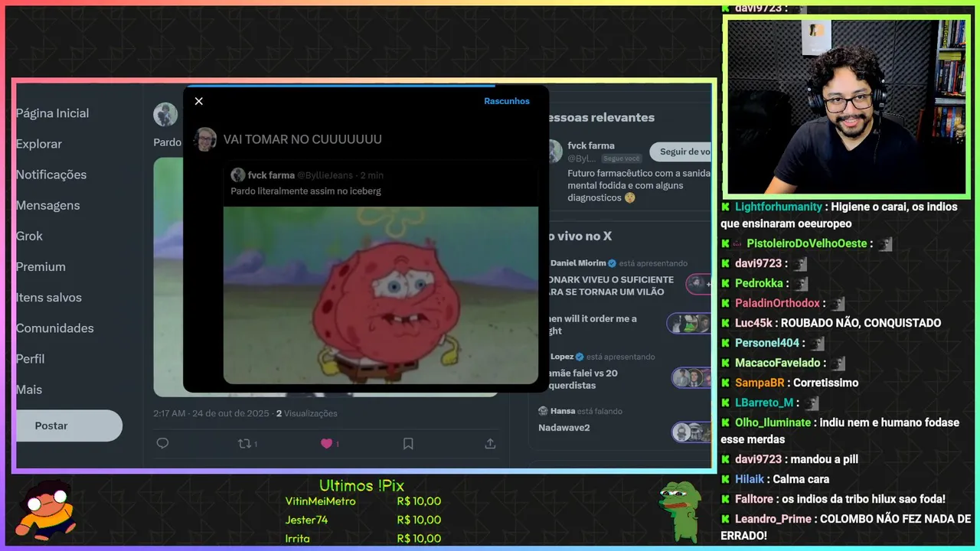Image resolution: width=980 pixels, height=551 pixels.
Task: Open Hansa Nadawave2 space
Action: pos(564,427)
